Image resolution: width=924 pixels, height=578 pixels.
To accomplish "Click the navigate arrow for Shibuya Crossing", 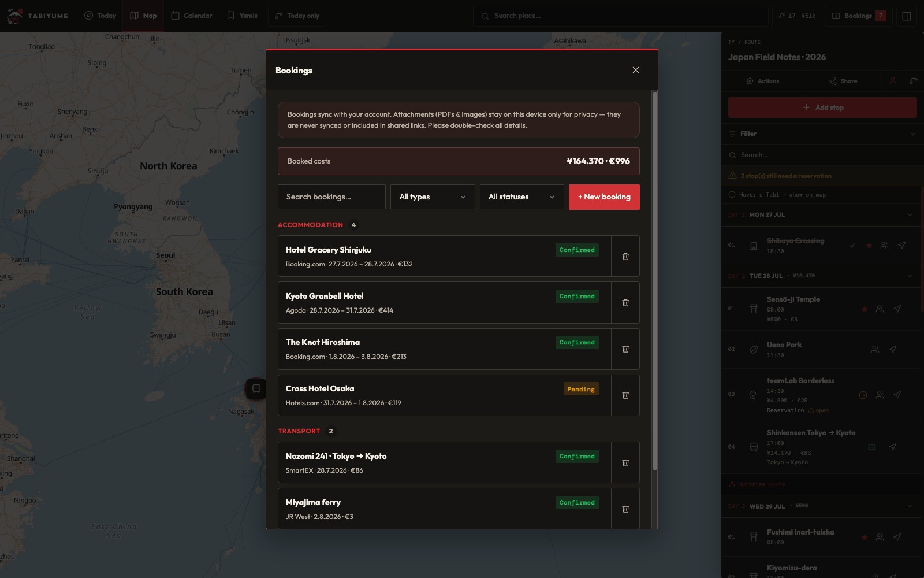I will point(901,245).
